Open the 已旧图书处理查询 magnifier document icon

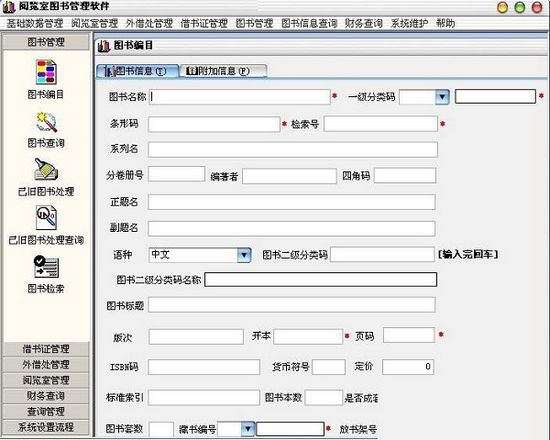(46, 218)
